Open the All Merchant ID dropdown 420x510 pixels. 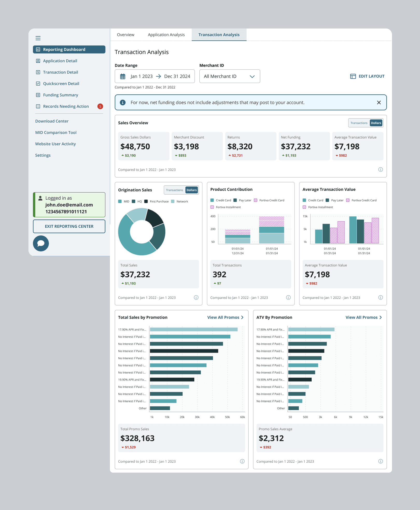(229, 76)
